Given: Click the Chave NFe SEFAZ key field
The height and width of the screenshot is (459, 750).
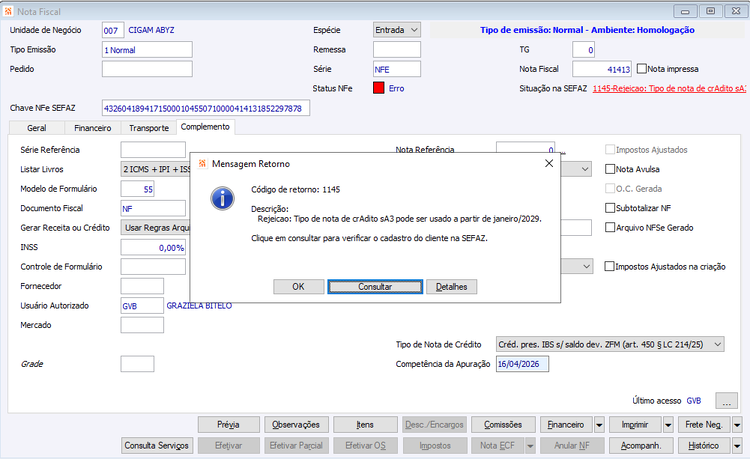Looking at the screenshot, I should tap(206, 108).
